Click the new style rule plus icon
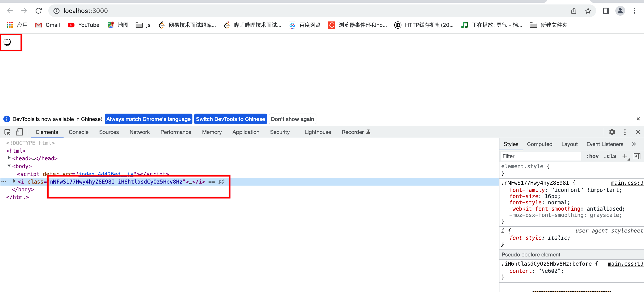The width and height of the screenshot is (644, 292). pos(625,156)
